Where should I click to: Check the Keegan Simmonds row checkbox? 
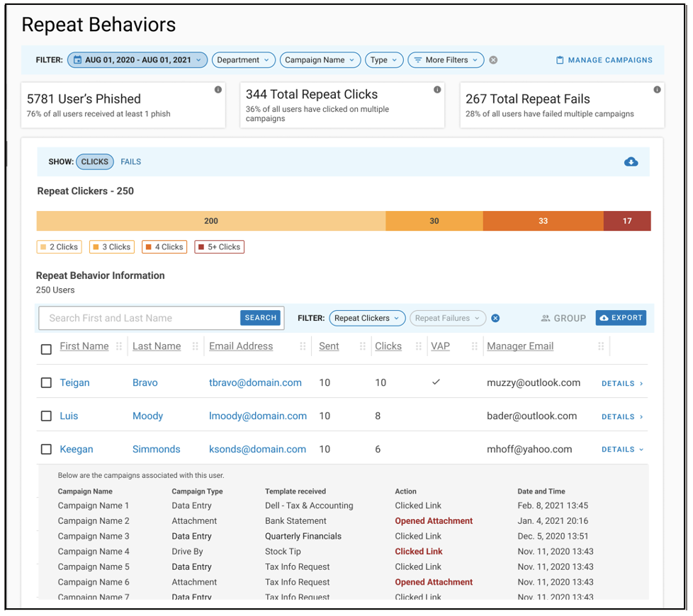[46, 449]
